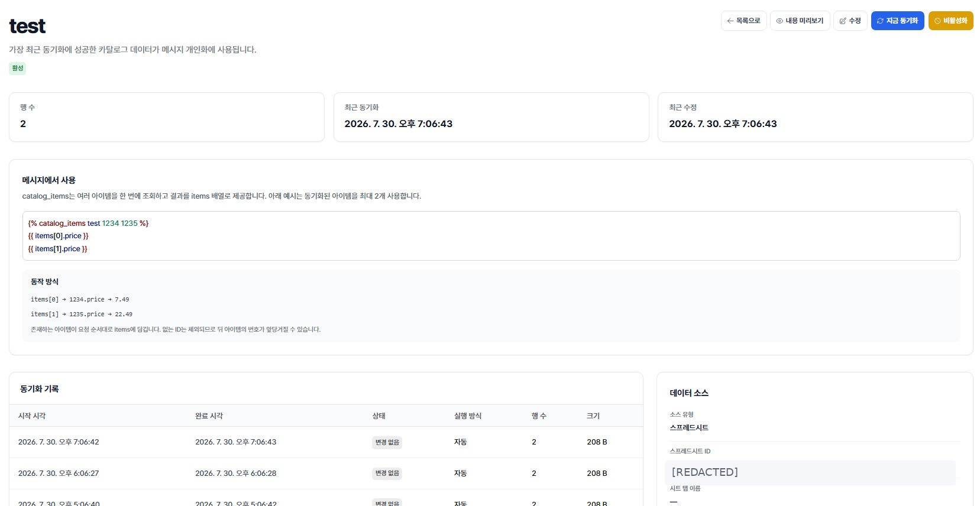
Task: Start sync with 지금 동기화 button
Action: (x=897, y=21)
